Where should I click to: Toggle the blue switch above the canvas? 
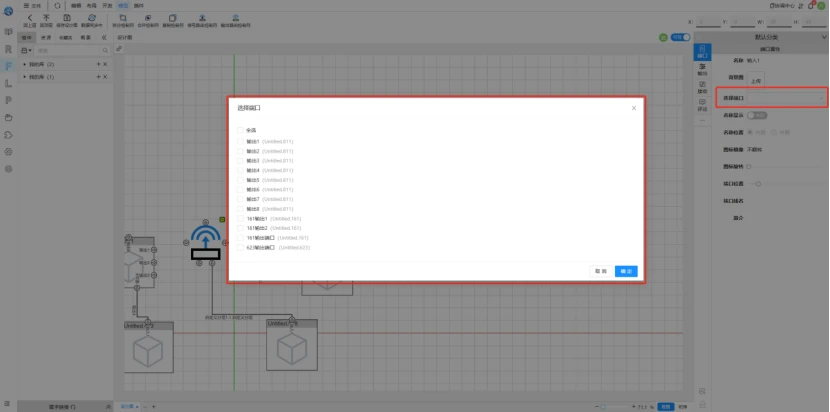click(681, 37)
